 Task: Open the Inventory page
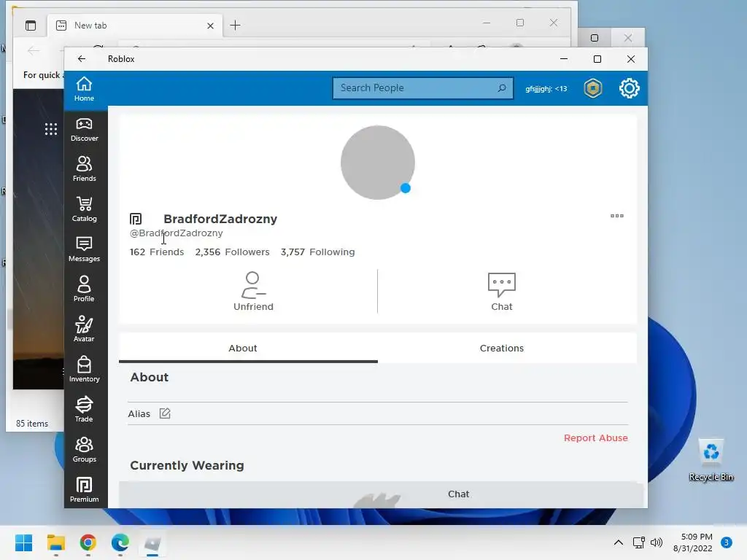[84, 370]
